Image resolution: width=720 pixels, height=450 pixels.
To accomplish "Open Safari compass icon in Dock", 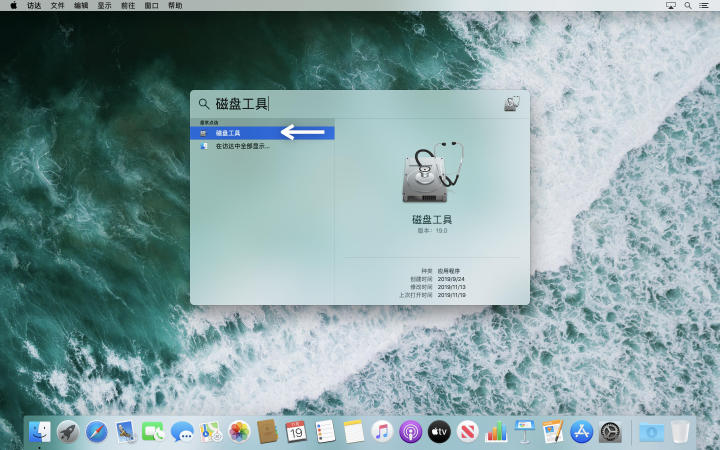I will [96, 432].
